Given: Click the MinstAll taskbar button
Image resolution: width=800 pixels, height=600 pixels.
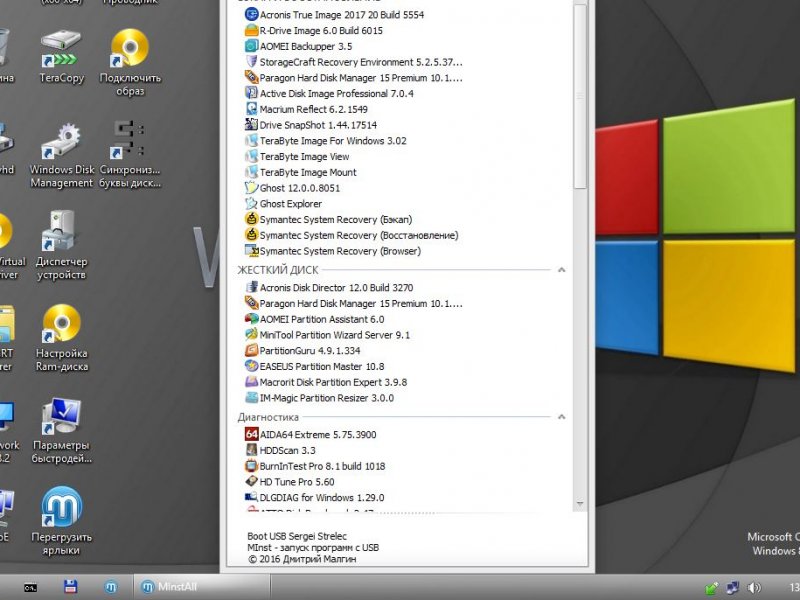Looking at the screenshot, I should [202, 587].
